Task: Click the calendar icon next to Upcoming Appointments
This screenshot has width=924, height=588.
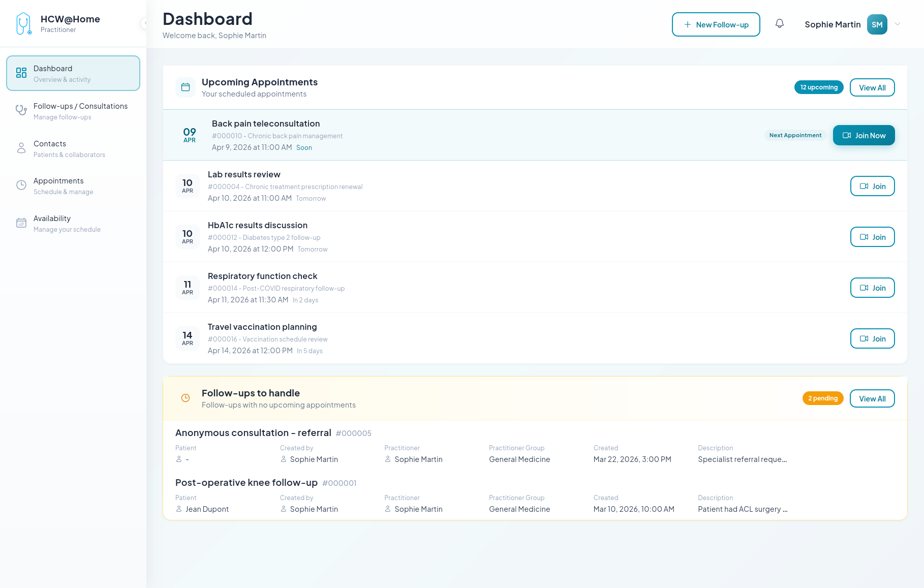Action: click(x=186, y=87)
